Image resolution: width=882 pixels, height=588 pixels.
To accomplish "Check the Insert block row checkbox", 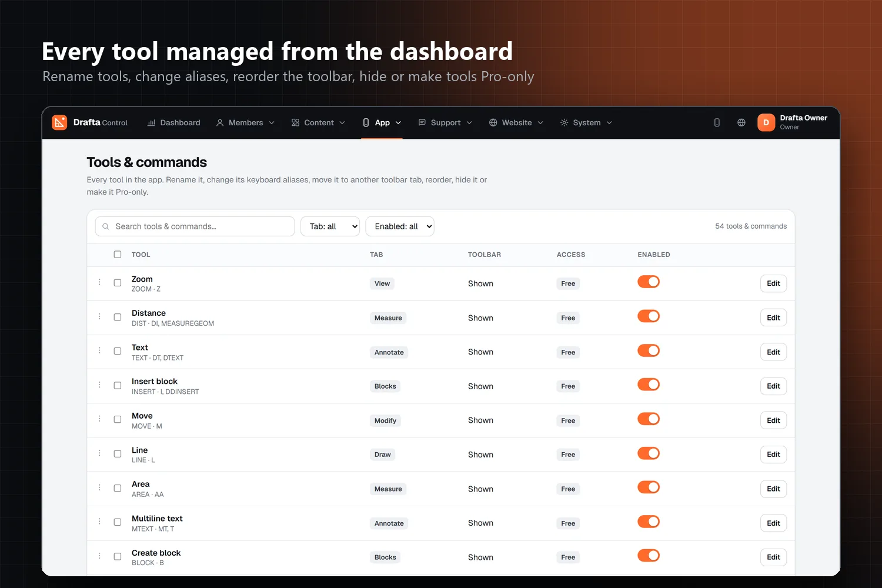I will pos(118,386).
